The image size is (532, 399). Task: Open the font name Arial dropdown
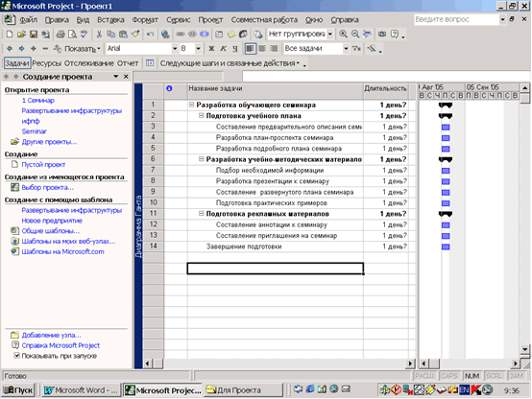pos(175,49)
